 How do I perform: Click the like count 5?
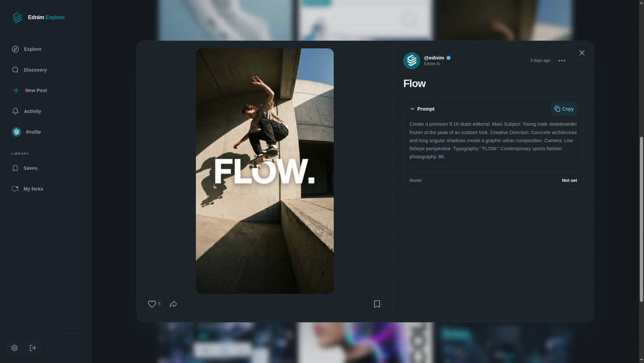(159, 304)
